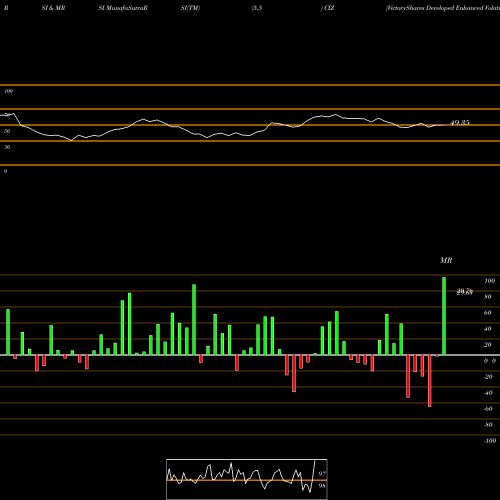The image size is (500, 500).
Task: Click the '(5,5' parameter text in the header
Action: (x=257, y=8)
